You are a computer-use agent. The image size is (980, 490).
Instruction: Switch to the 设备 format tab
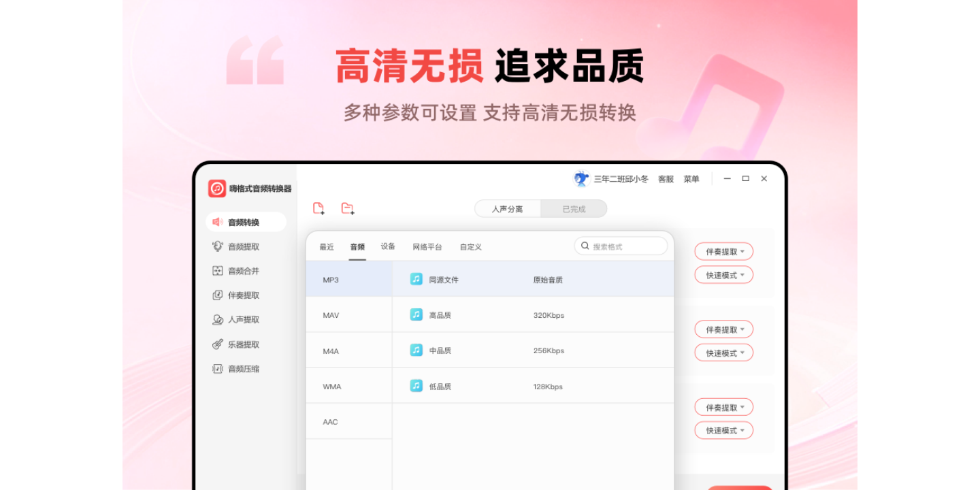(388, 246)
